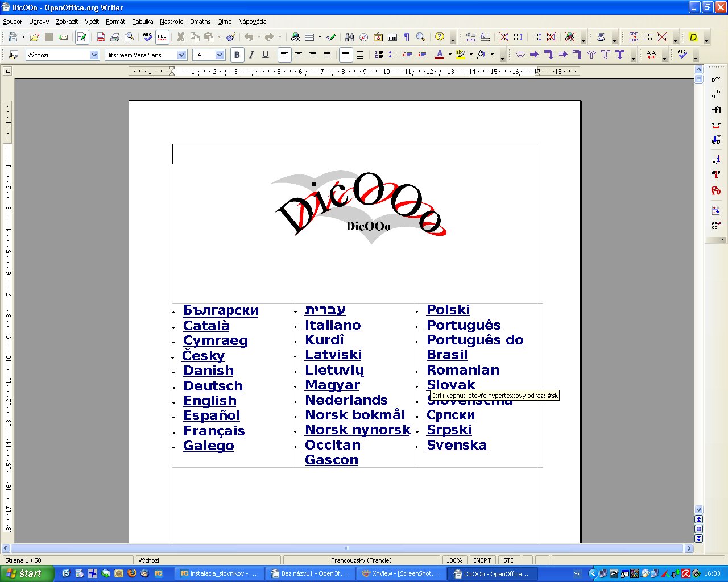Set Centered paragraph alignment
Image resolution: width=728 pixels, height=582 pixels.
299,55
